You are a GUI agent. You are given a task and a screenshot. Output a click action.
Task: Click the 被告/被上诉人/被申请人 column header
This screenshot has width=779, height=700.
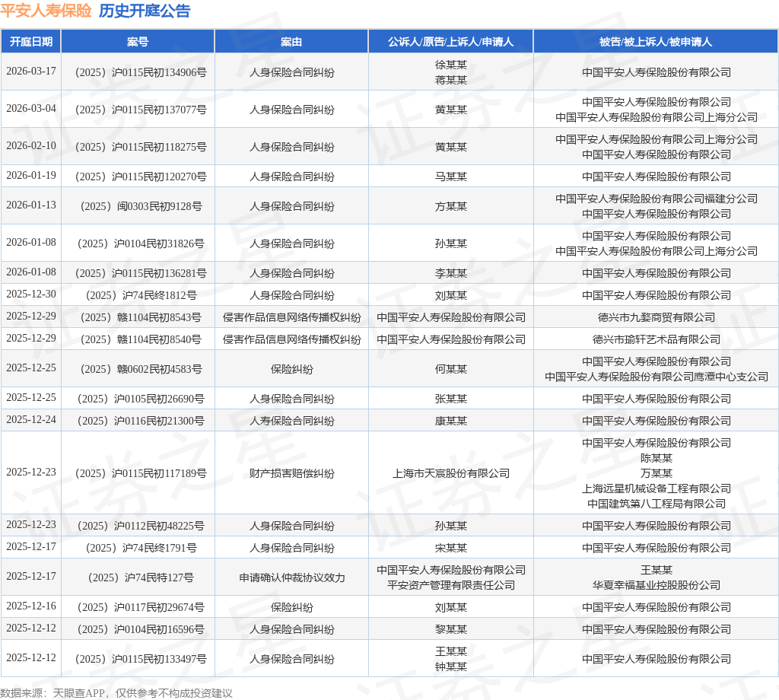point(656,42)
